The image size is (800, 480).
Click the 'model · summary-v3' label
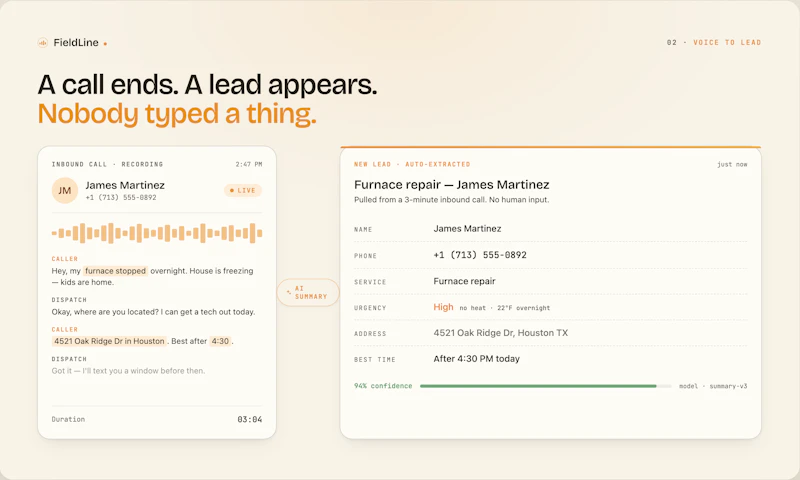[713, 386]
